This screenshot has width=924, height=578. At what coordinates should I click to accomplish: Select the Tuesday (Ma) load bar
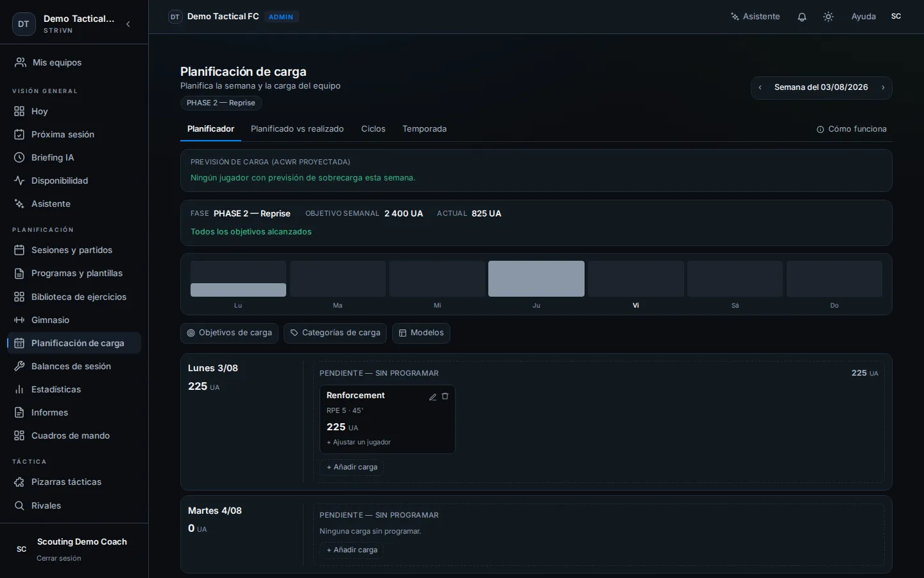[x=338, y=279]
